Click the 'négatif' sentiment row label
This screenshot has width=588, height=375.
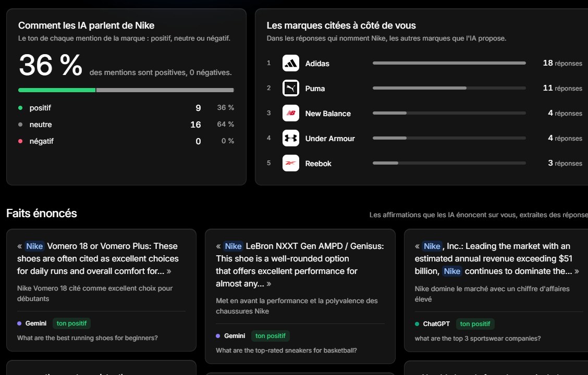[x=41, y=141]
